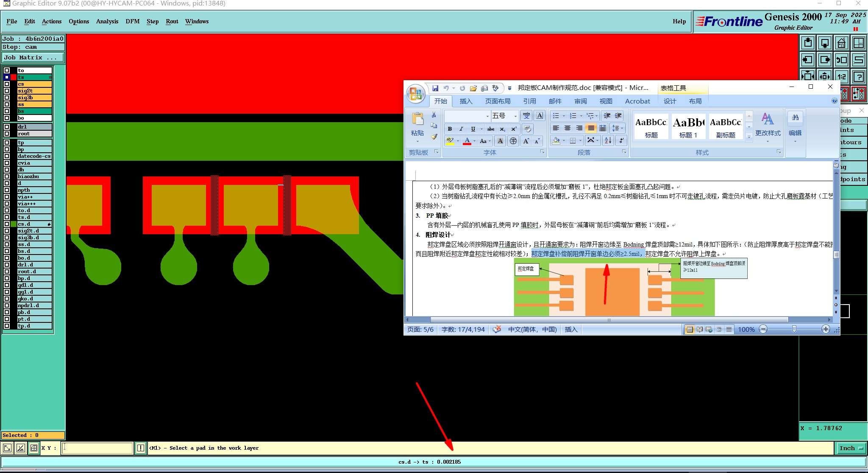Toggle display box of drl layer
Viewport: 868px width, 473px height.
point(7,127)
